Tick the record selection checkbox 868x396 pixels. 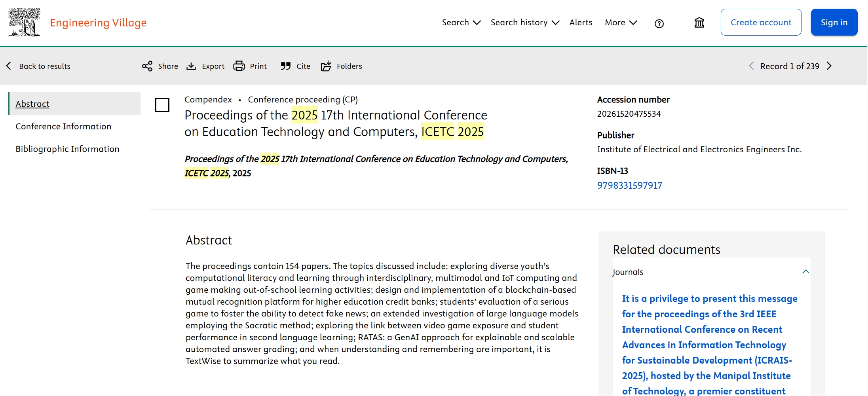click(162, 105)
